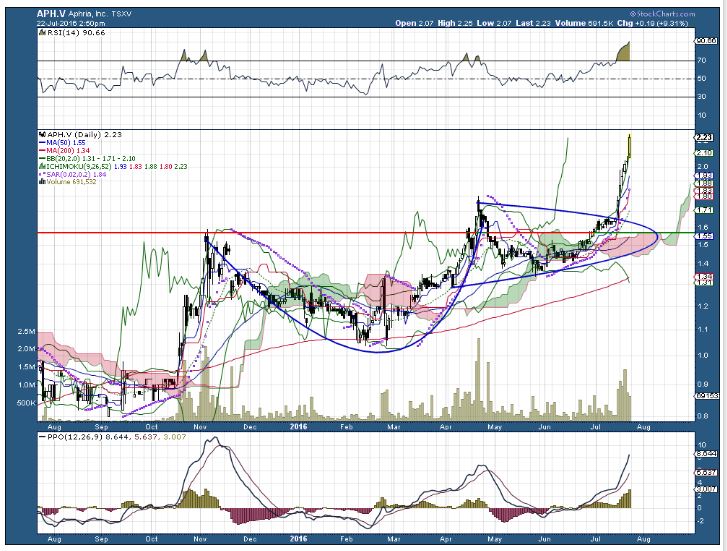Click the 1.71 price tag on the axis
Screen dimensions: 727x551
pyautogui.click(x=703, y=210)
